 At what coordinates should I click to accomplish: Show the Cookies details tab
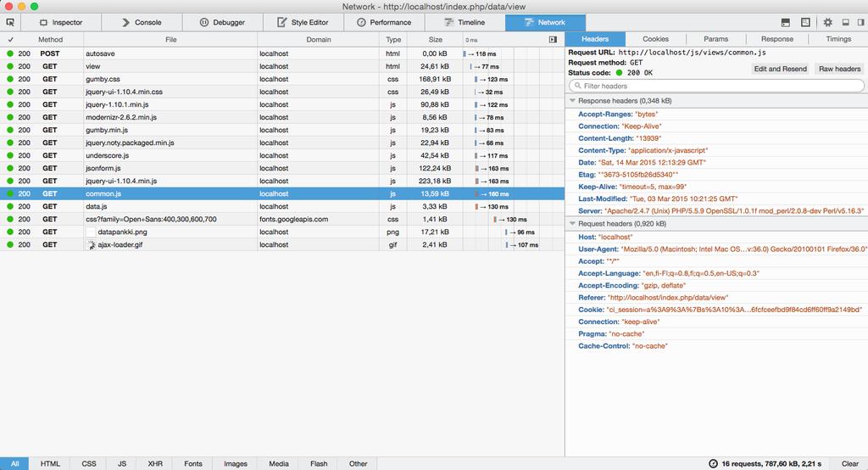tap(655, 39)
